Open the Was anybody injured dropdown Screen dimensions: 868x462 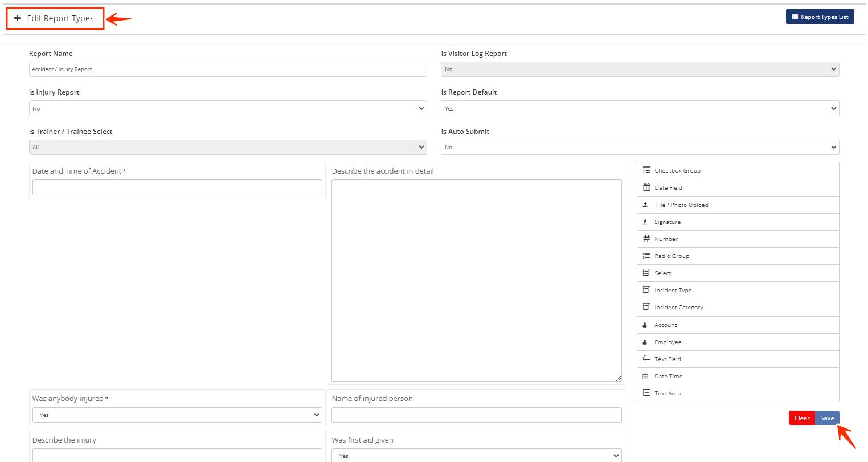(177, 415)
